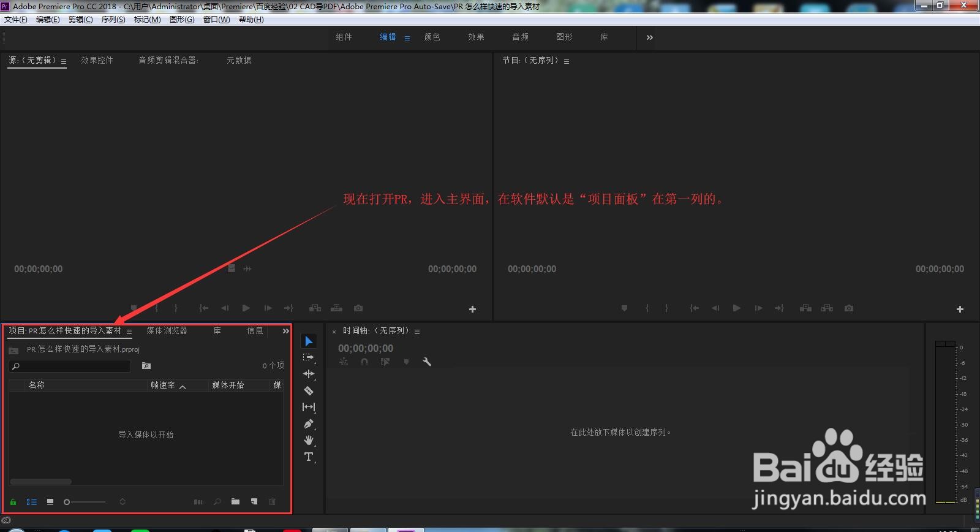Adjust Project panel thumbnail zoom slider
980x532 pixels.
(x=85, y=502)
